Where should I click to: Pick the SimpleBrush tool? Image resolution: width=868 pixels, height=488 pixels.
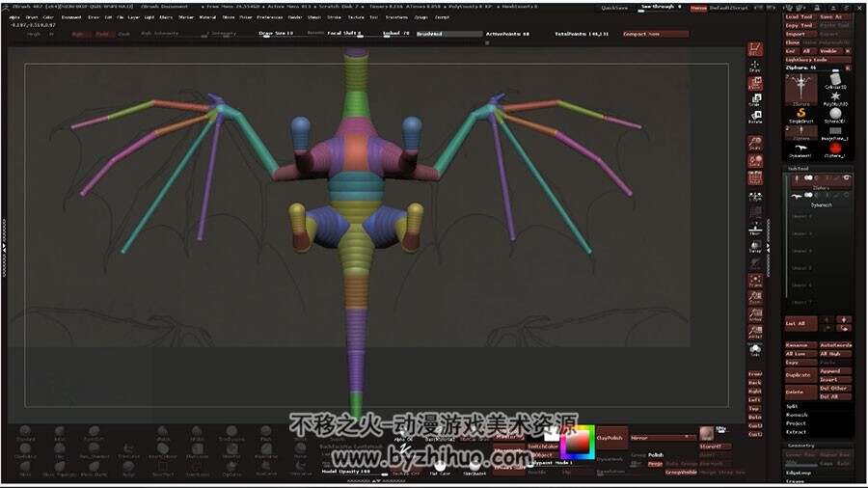tap(801, 115)
